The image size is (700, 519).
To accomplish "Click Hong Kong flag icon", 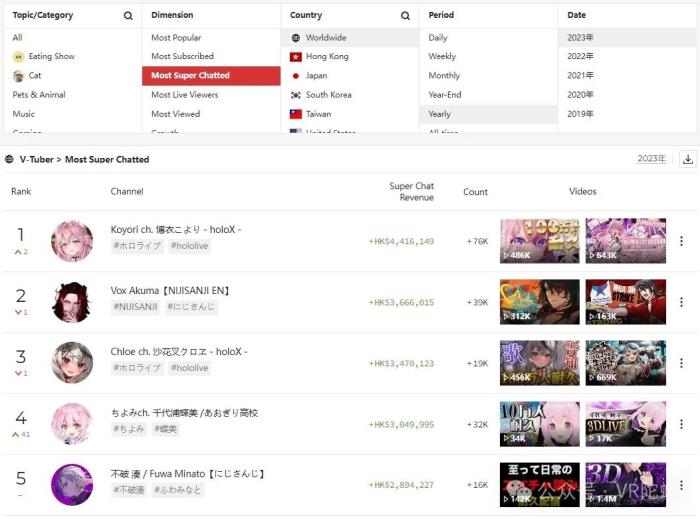I will coord(296,57).
